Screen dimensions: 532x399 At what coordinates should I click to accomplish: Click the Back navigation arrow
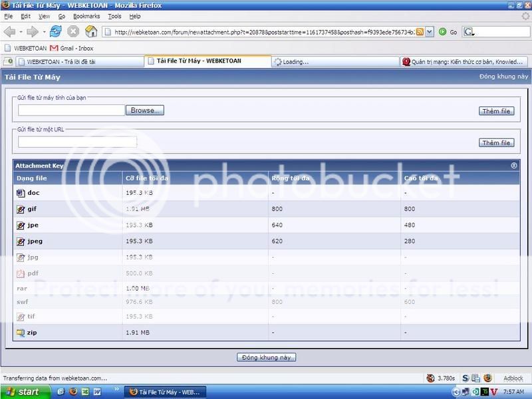(x=9, y=31)
